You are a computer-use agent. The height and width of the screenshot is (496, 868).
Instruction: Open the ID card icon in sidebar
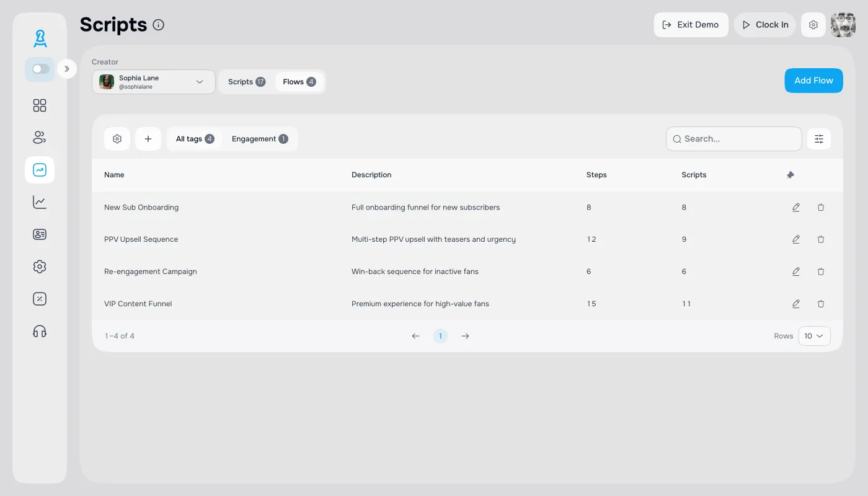point(40,234)
